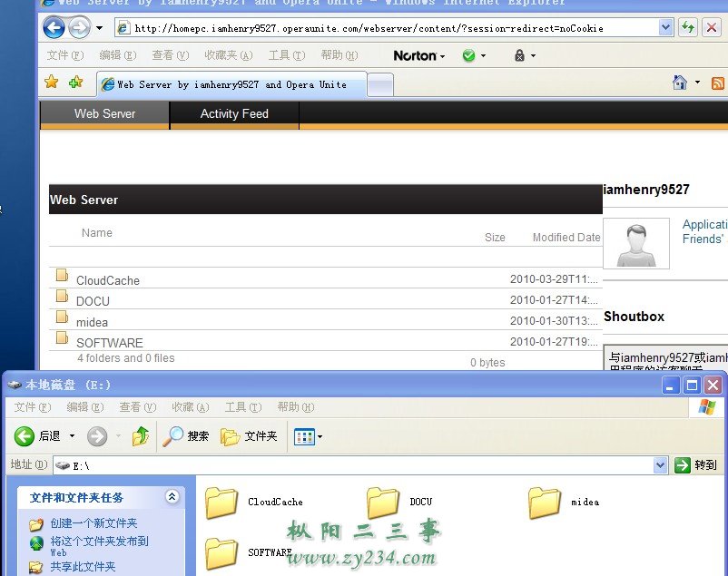This screenshot has height=576, width=728.
Task: Switch to the Activity Feed tab
Action: (234, 113)
